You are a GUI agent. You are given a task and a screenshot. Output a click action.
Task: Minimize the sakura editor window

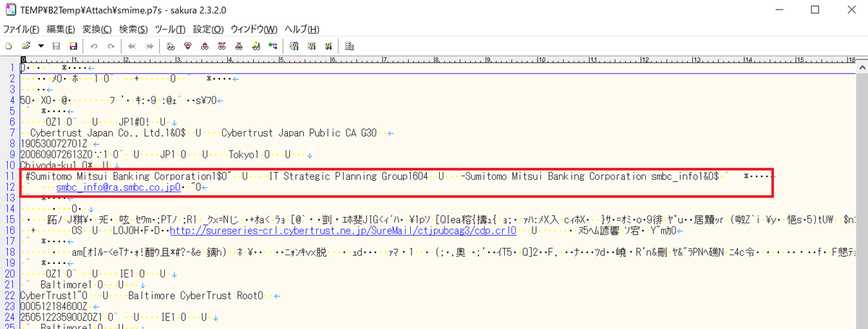(x=781, y=10)
